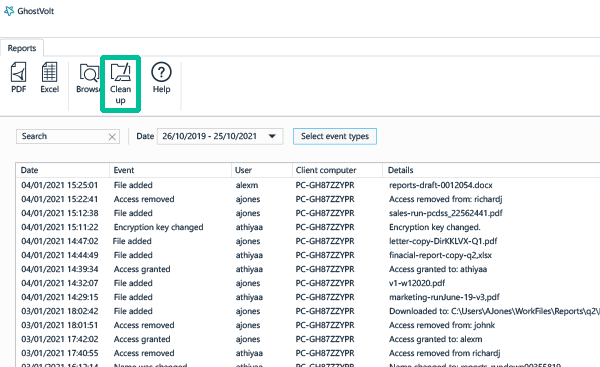Export the report to Excel
Viewport: 600px width, 367px height.
50,77
